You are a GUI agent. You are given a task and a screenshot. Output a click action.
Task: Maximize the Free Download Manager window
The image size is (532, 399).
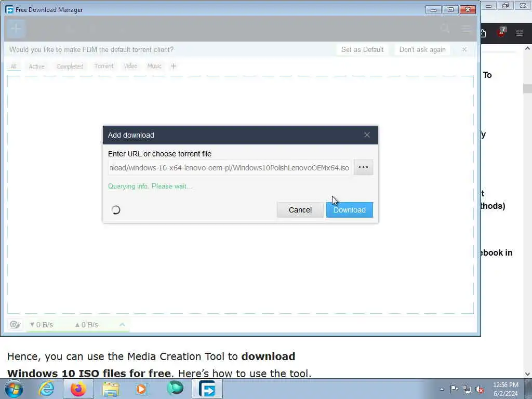450,10
